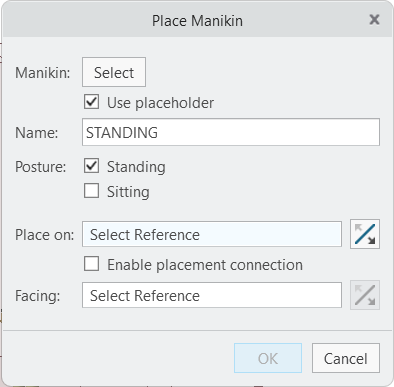
Task: Toggle the Standing posture checkbox
Action: [91, 166]
